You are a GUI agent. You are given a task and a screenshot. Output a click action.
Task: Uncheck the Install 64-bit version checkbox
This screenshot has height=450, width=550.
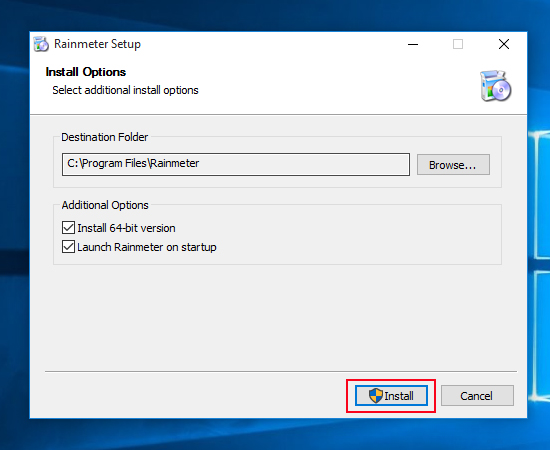point(68,228)
